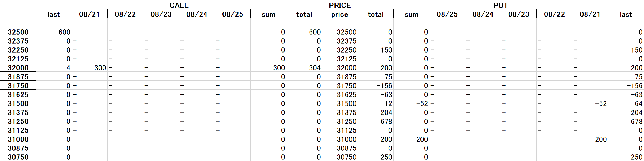Viewport: 644px width, 161px height.
Task: Select the PUT section's 08/25 header
Action: coord(447,14)
